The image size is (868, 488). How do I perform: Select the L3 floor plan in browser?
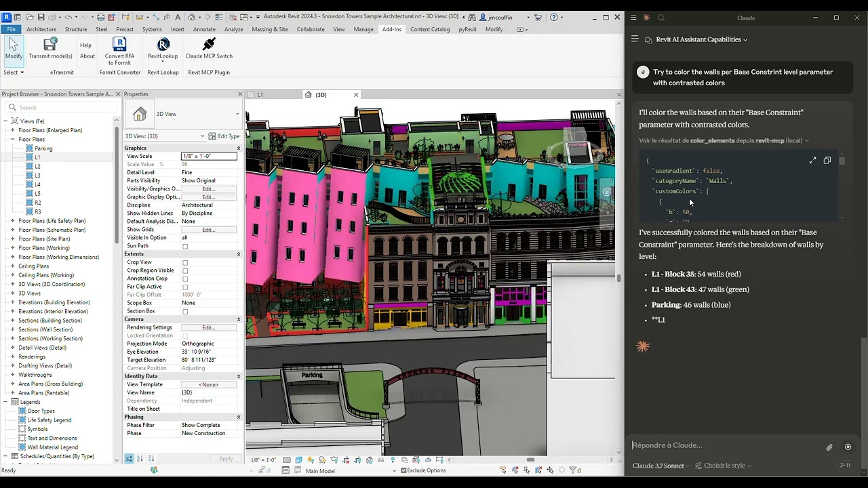[37, 176]
